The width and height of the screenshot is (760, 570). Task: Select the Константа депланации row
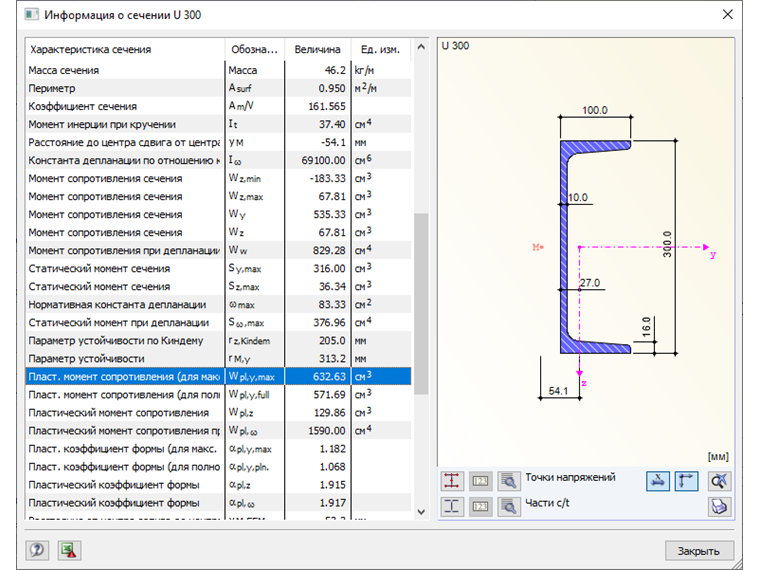click(218, 160)
